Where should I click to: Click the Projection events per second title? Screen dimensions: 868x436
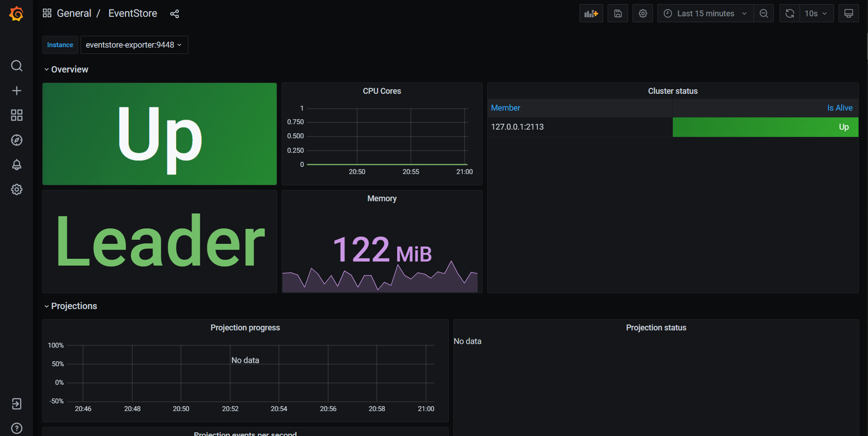(245, 433)
